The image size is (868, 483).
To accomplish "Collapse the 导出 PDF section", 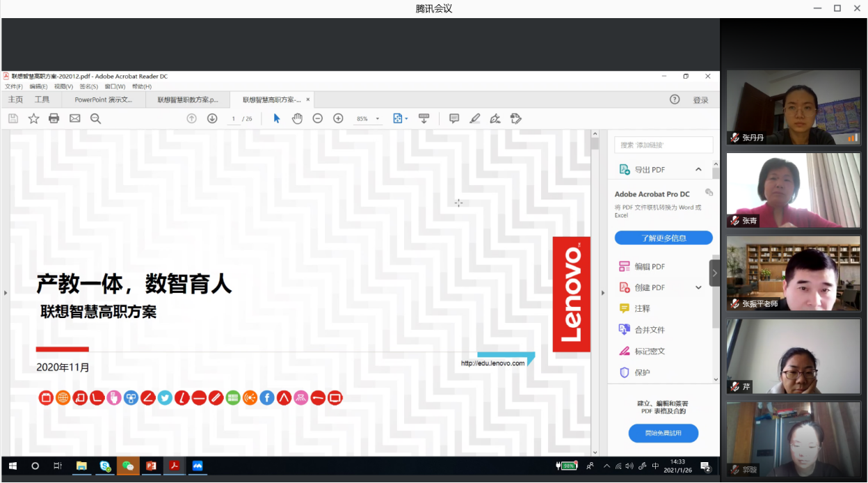I will pos(698,170).
